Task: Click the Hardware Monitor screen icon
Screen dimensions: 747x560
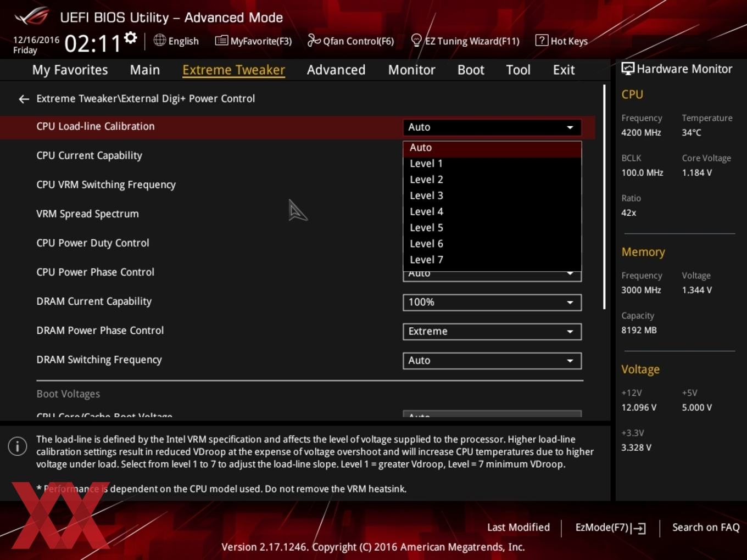Action: (628, 69)
